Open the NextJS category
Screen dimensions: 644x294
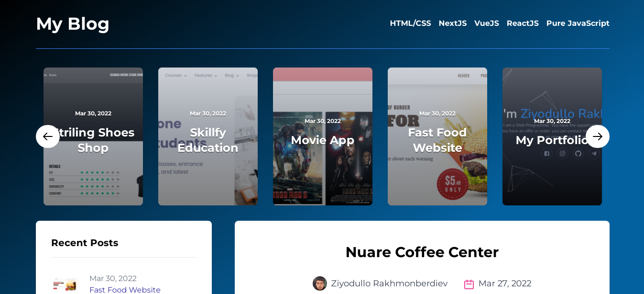click(453, 23)
